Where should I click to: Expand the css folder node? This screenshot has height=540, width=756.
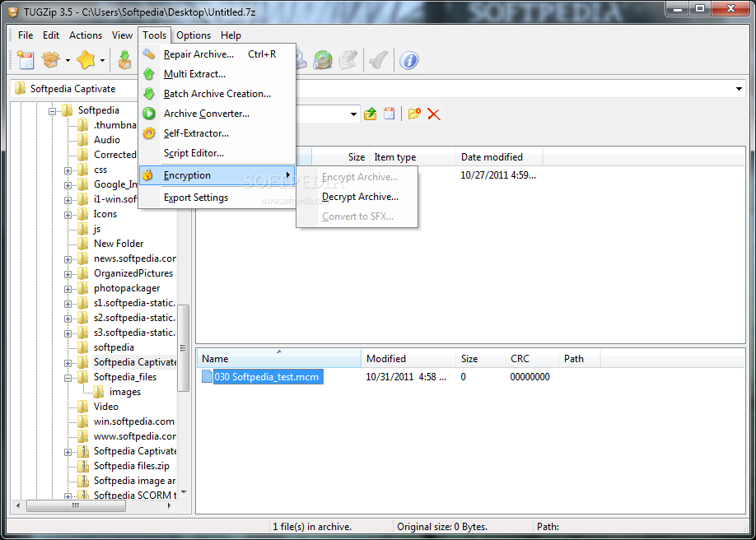pos(68,170)
